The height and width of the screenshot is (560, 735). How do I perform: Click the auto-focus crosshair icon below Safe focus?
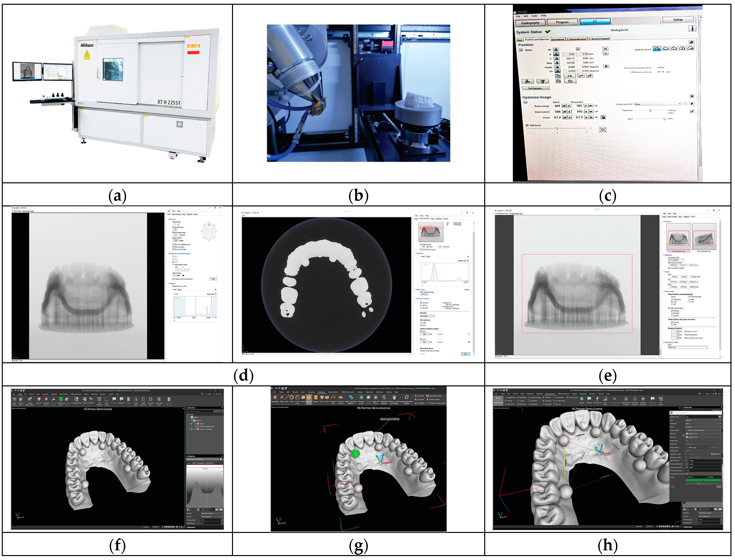(x=603, y=130)
